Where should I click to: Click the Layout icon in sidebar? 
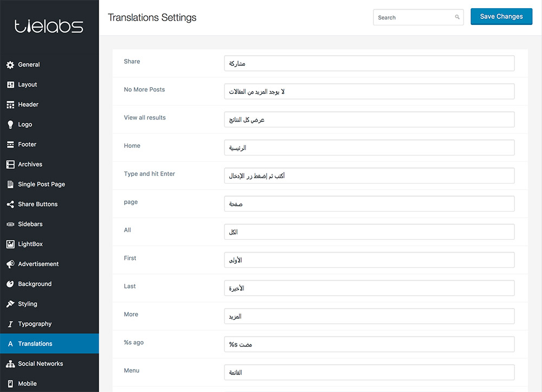[10, 84]
